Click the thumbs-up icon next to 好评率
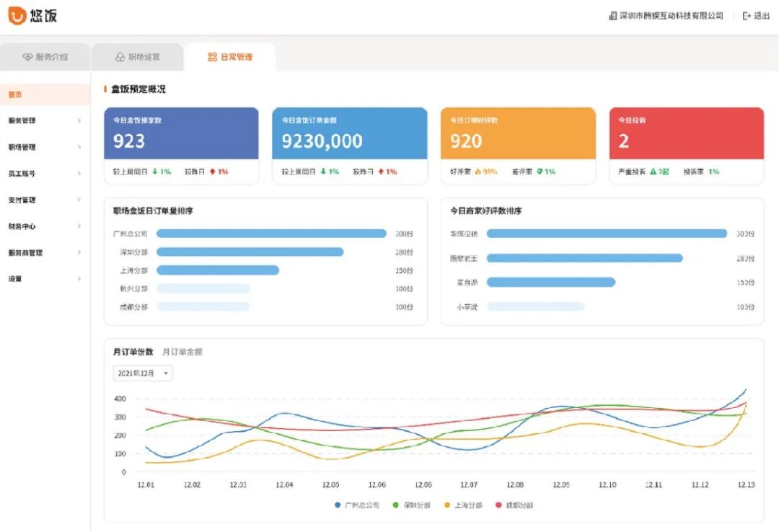 477,172
